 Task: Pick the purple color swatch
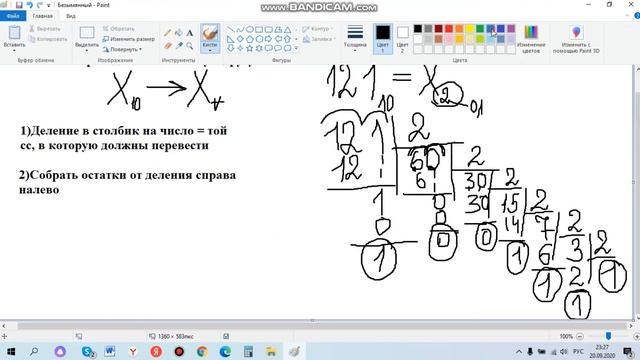(x=511, y=29)
